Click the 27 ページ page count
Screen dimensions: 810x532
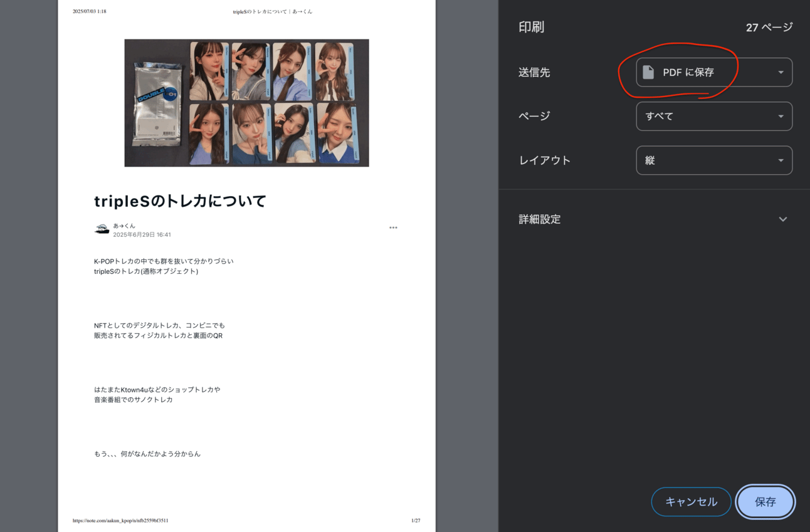click(769, 27)
